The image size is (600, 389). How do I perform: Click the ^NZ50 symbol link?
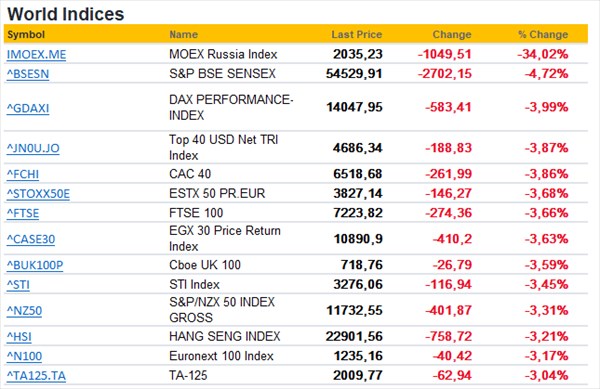[24, 311]
